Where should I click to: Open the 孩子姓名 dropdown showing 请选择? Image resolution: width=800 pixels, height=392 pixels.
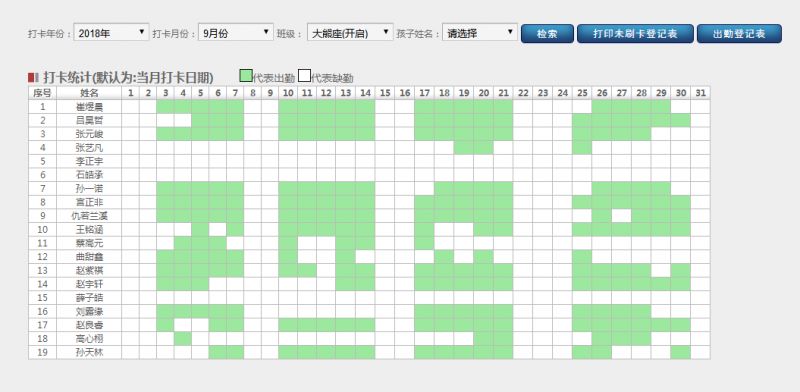pos(480,33)
